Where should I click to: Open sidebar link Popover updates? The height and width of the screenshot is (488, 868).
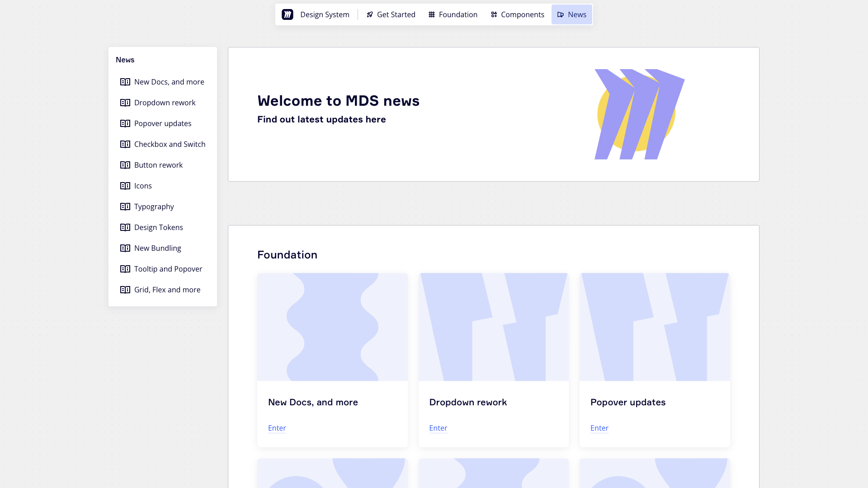pos(163,123)
